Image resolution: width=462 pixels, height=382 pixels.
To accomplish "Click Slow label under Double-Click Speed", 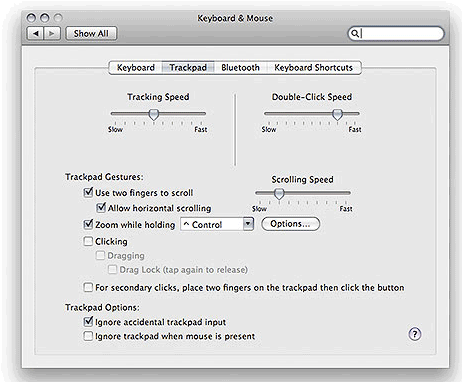I will [269, 129].
